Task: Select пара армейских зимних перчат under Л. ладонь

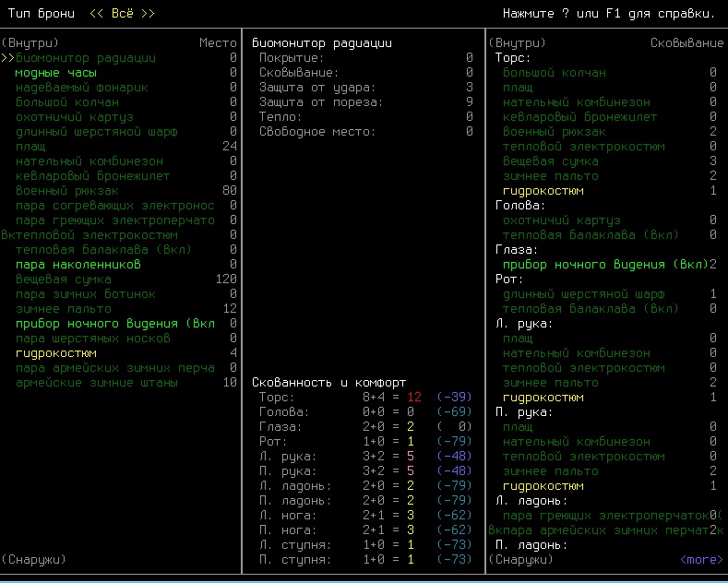Action: coord(606,530)
